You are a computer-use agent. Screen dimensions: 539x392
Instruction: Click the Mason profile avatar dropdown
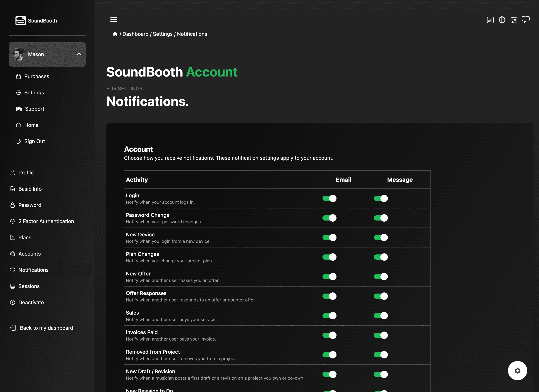pos(18,54)
